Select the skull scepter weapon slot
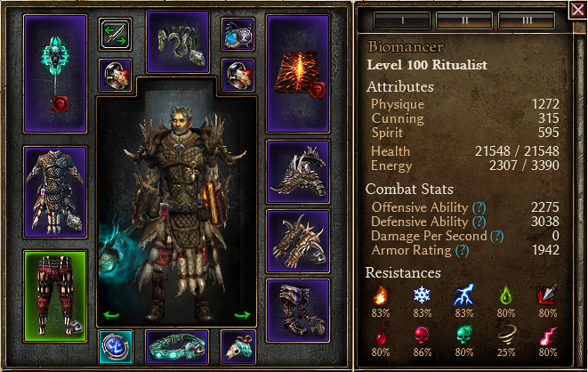 55,74
